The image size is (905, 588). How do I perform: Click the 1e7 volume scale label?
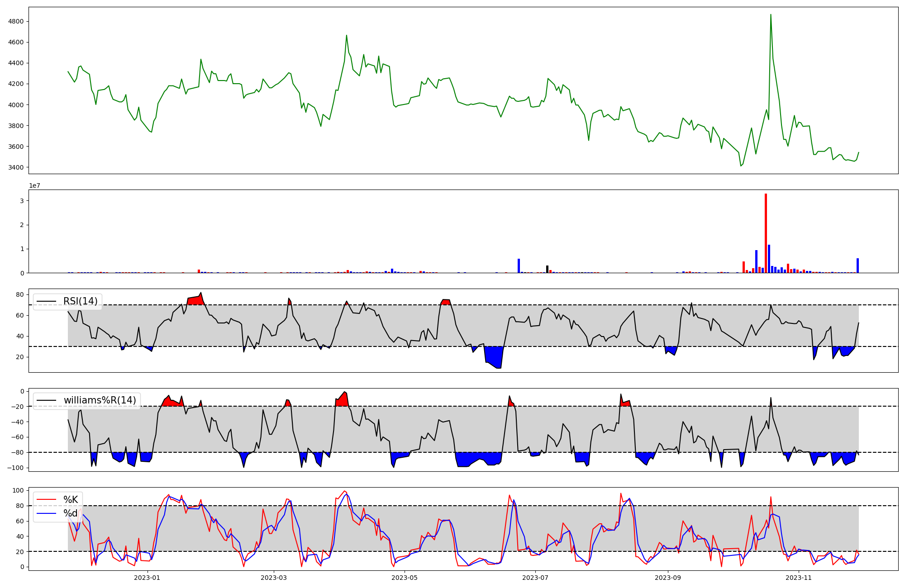coord(34,185)
